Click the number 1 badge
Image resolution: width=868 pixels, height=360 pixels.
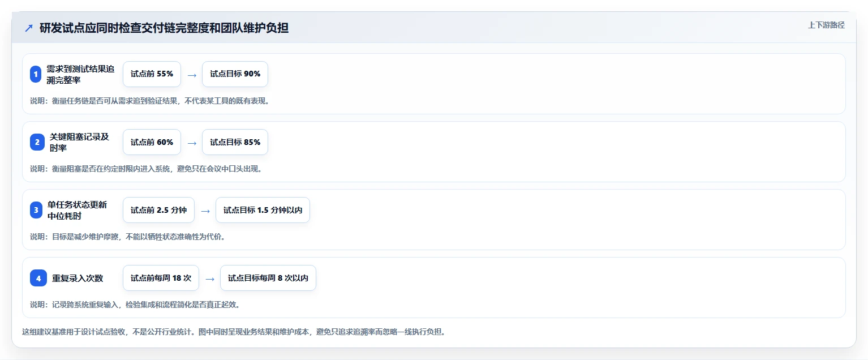pyautogui.click(x=36, y=74)
